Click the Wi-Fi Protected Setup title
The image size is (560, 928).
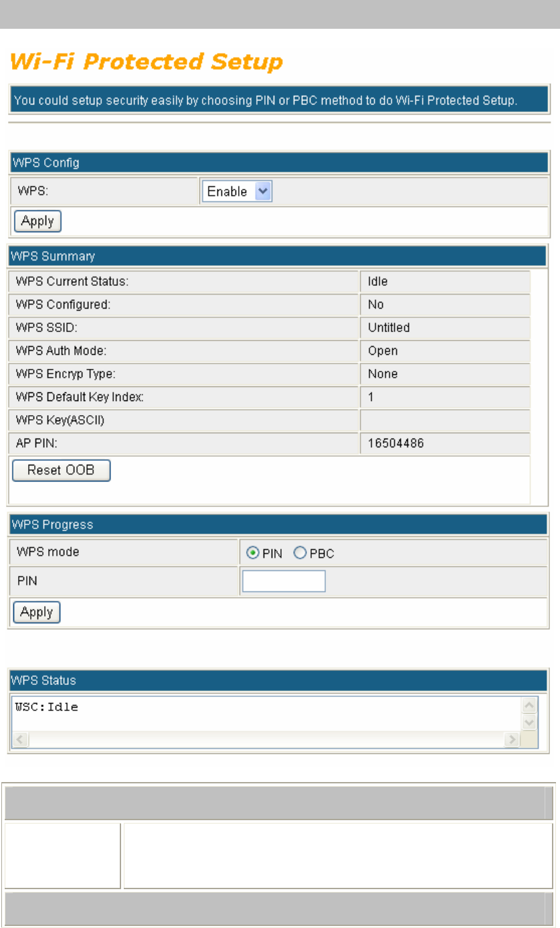(x=147, y=62)
